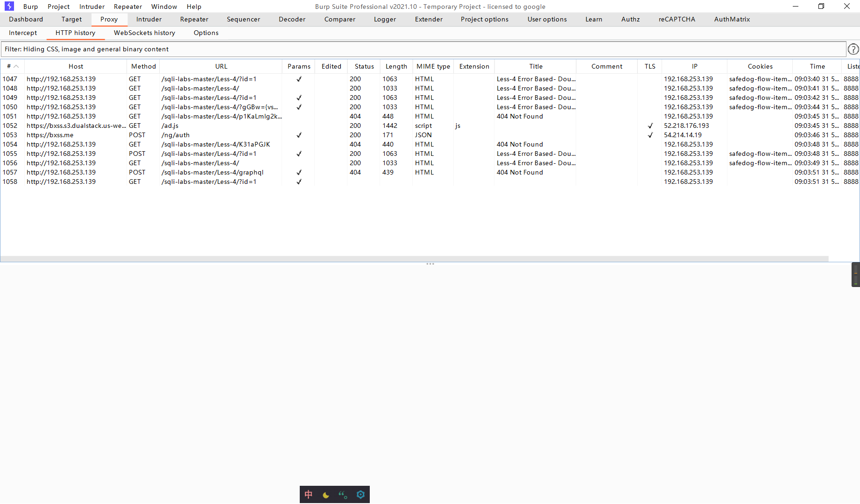Image resolution: width=860 pixels, height=504 pixels.
Task: Sort by the MIME type column header
Action: (x=433, y=66)
